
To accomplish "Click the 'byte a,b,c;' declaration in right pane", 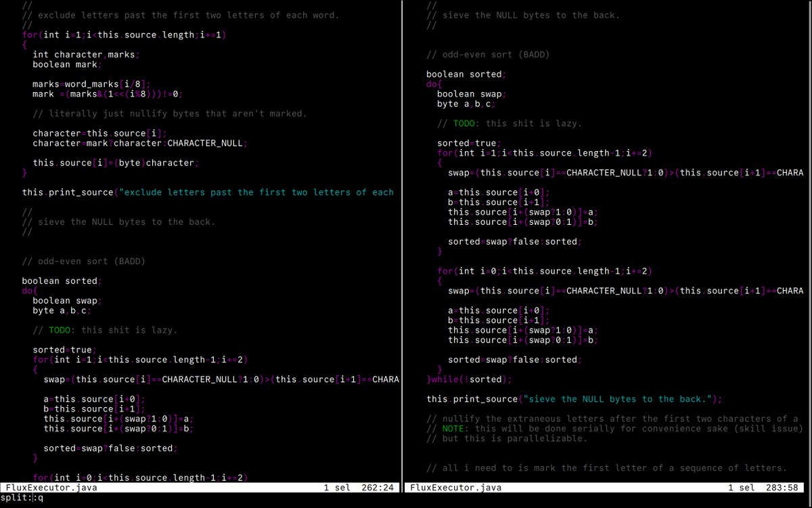I will click(x=465, y=104).
